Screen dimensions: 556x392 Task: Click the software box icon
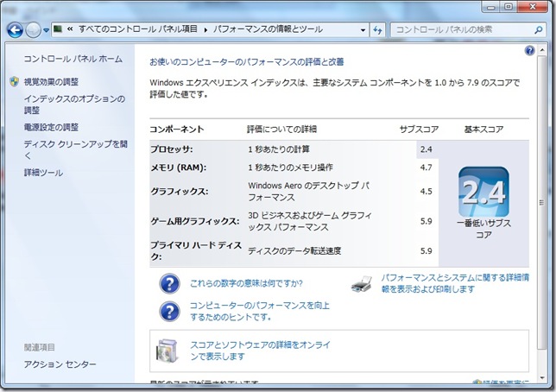[x=167, y=351]
